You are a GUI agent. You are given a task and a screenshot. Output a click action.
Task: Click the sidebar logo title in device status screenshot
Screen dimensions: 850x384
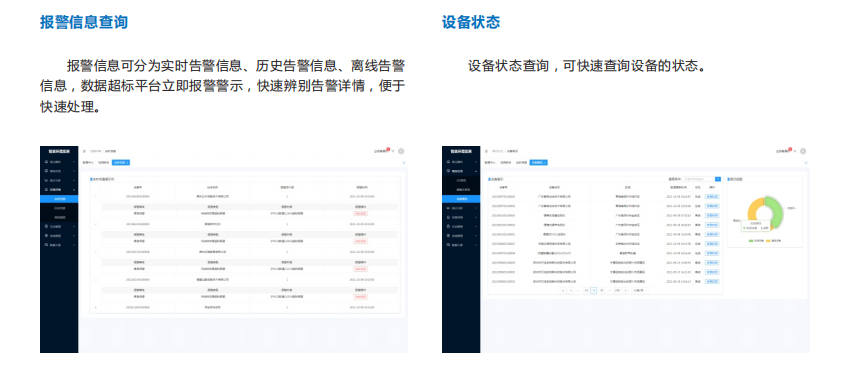point(461,151)
